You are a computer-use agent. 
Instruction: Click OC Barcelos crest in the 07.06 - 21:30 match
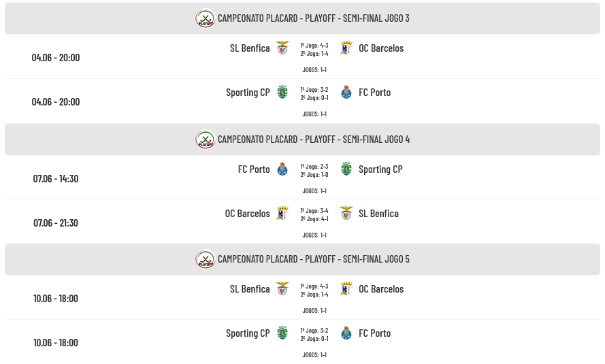[x=282, y=213]
